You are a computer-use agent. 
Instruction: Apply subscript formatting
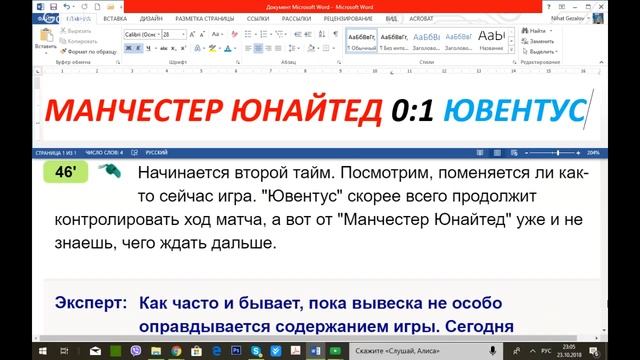coord(173,48)
